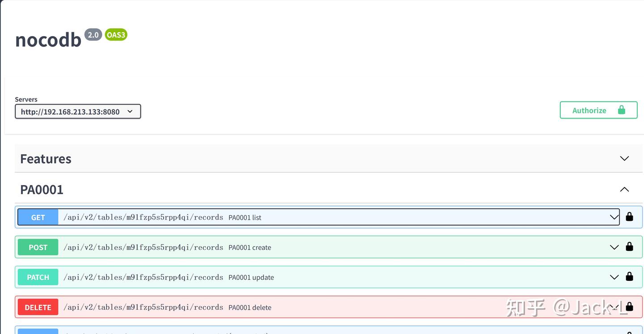Click the PA0001 section heading
The image size is (644, 334).
(42, 190)
